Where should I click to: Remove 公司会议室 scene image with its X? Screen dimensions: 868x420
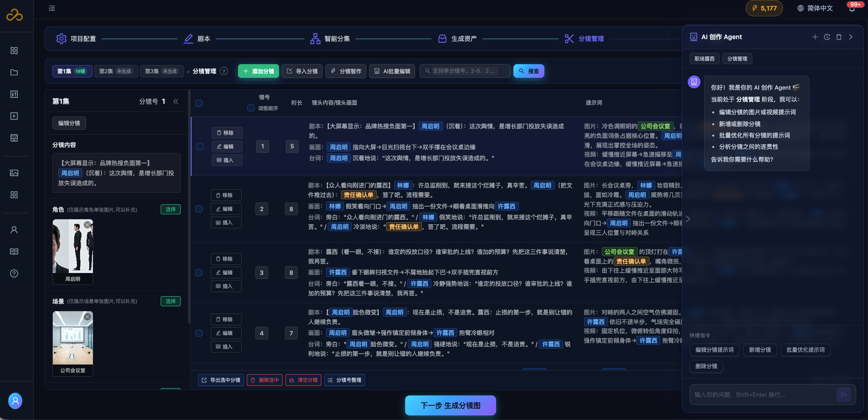click(87, 317)
